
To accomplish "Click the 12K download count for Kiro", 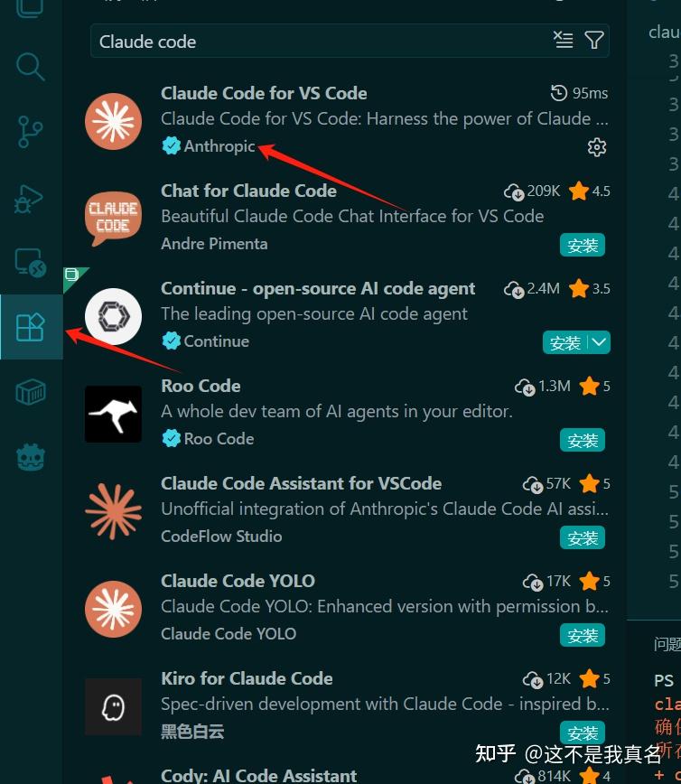I will pyautogui.click(x=547, y=678).
